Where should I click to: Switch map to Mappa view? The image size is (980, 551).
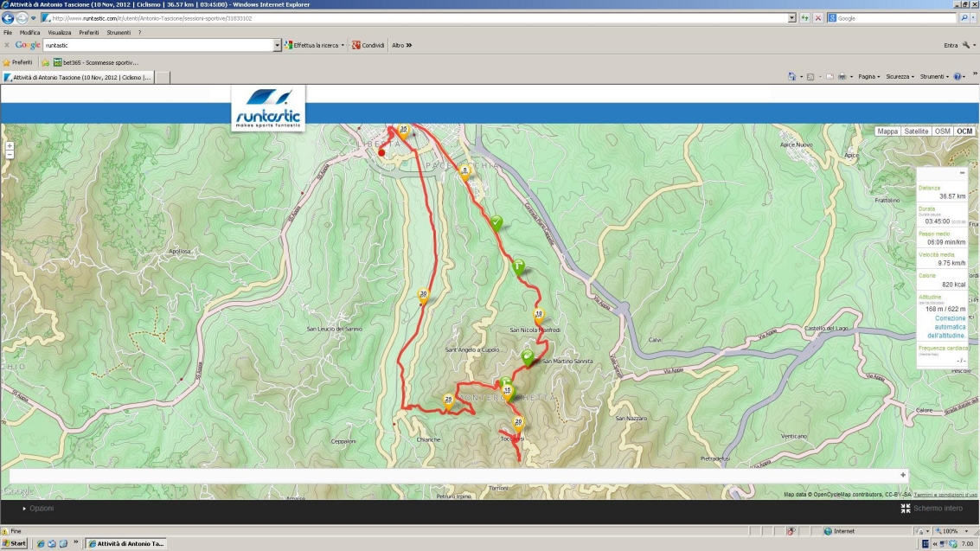[887, 131]
